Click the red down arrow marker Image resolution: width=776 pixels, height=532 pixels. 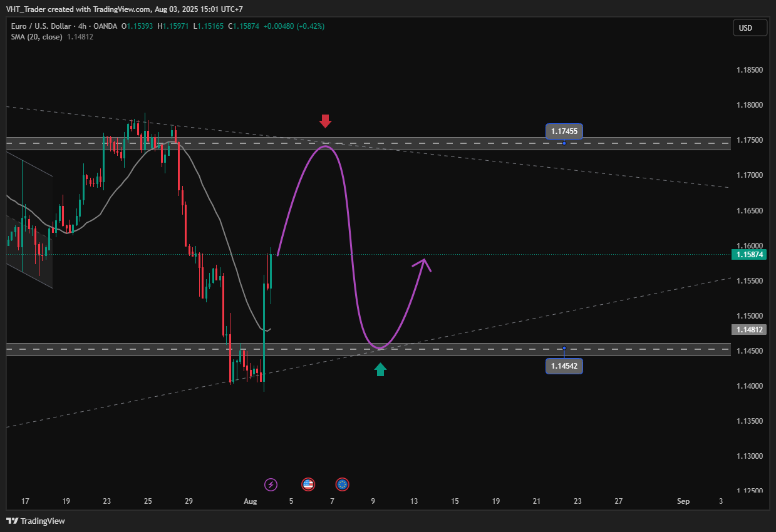pyautogui.click(x=324, y=121)
